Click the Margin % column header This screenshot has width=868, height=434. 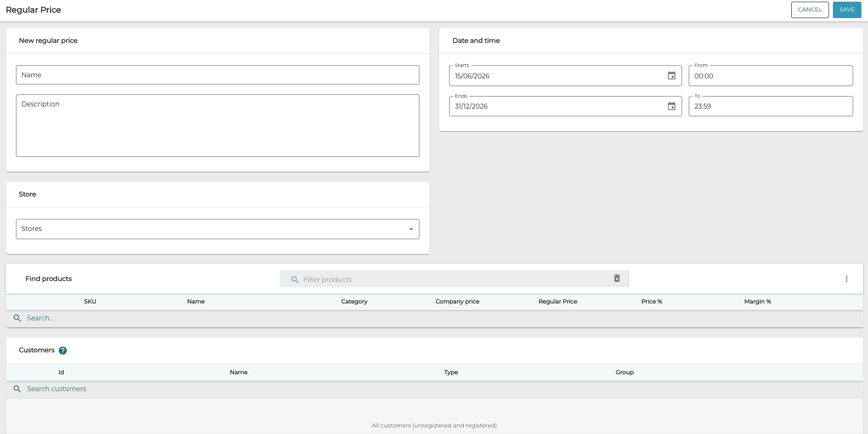click(757, 302)
